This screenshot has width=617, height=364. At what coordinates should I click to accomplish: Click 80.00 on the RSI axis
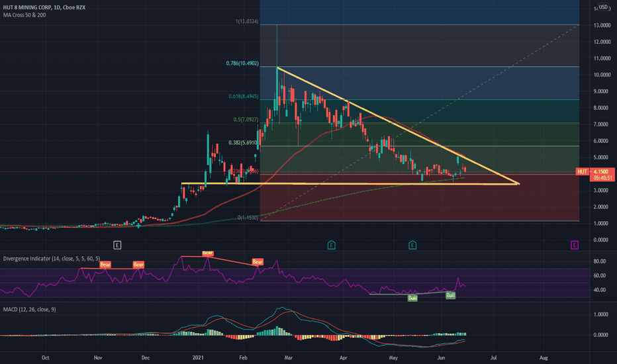pyautogui.click(x=599, y=261)
